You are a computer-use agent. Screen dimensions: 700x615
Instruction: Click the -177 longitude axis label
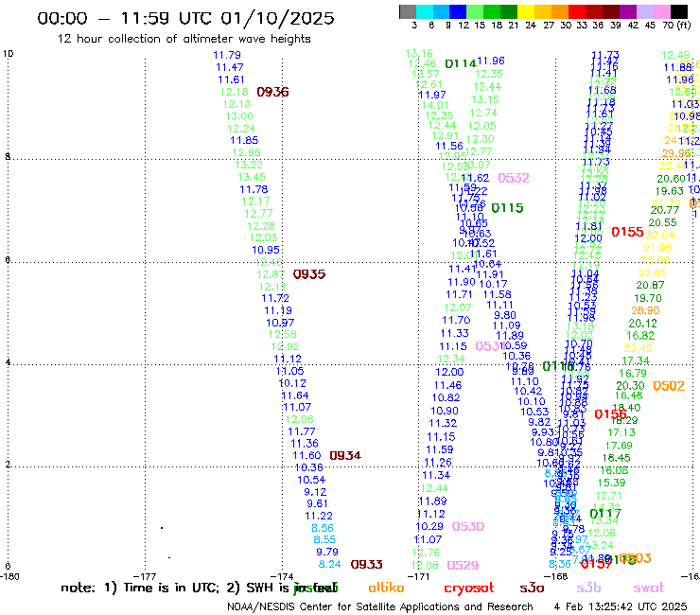pyautogui.click(x=145, y=576)
